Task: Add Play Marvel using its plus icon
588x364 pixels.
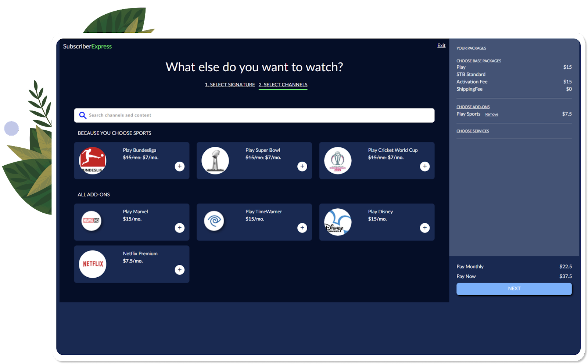Action: click(179, 228)
